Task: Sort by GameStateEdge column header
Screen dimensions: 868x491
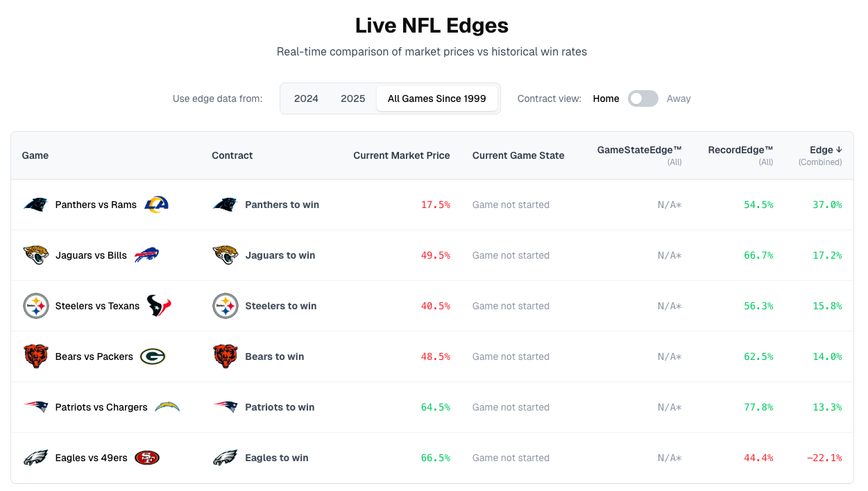Action: 639,150
